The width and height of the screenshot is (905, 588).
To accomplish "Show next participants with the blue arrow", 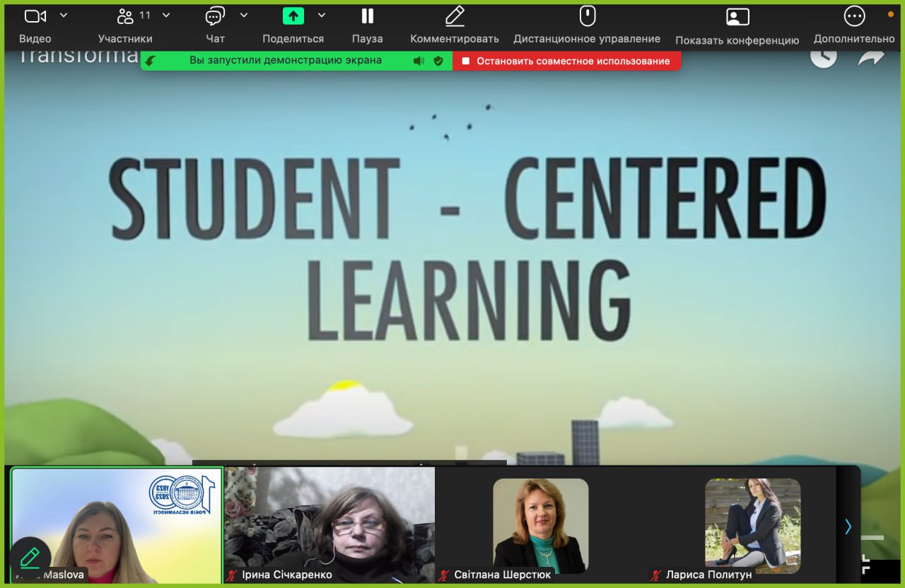I will click(x=848, y=527).
